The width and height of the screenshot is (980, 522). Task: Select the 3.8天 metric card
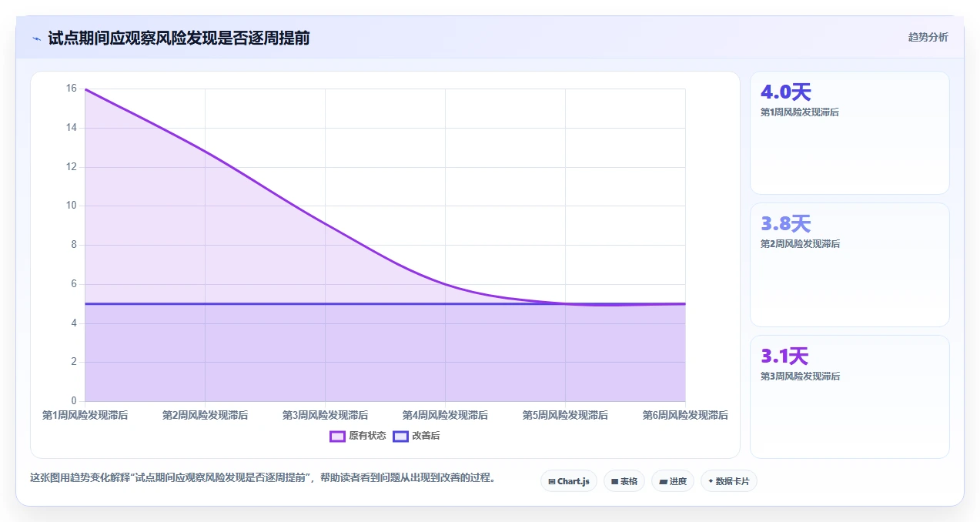(x=849, y=265)
